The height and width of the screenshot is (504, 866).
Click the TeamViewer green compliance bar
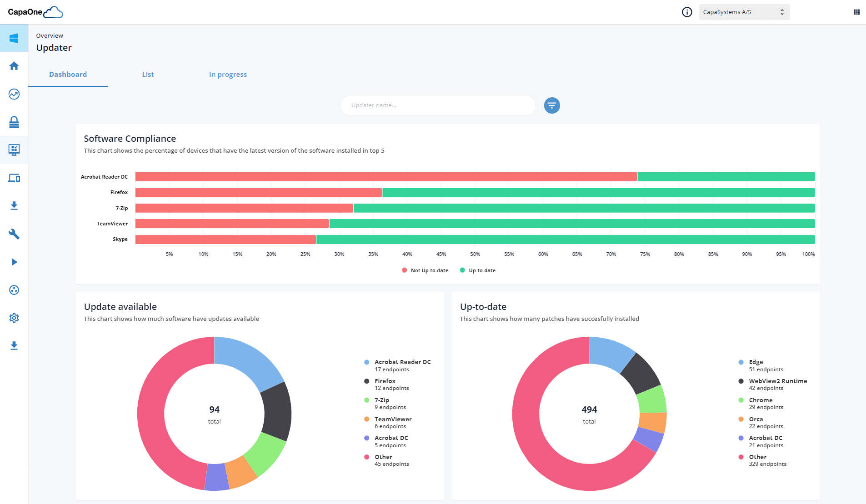[572, 224]
